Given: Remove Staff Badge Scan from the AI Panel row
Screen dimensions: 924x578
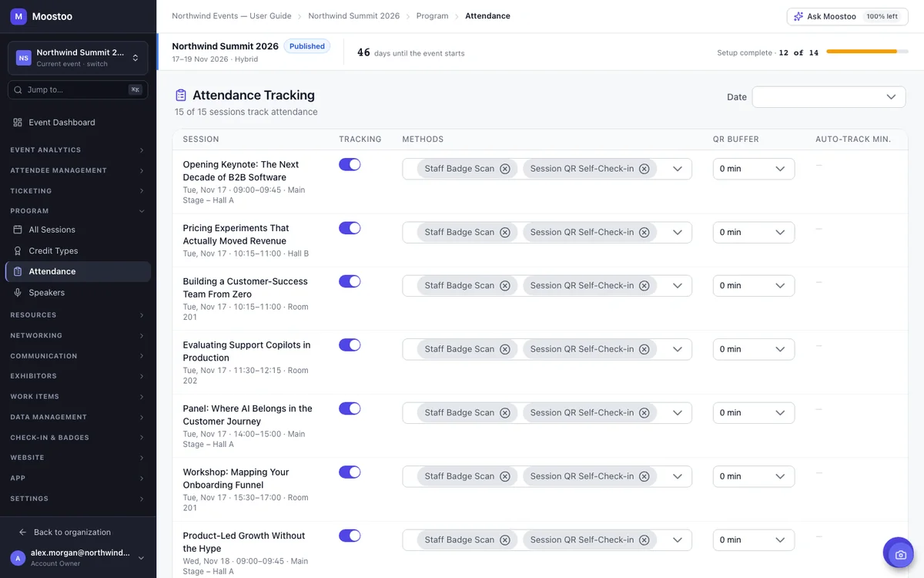Looking at the screenshot, I should point(505,413).
